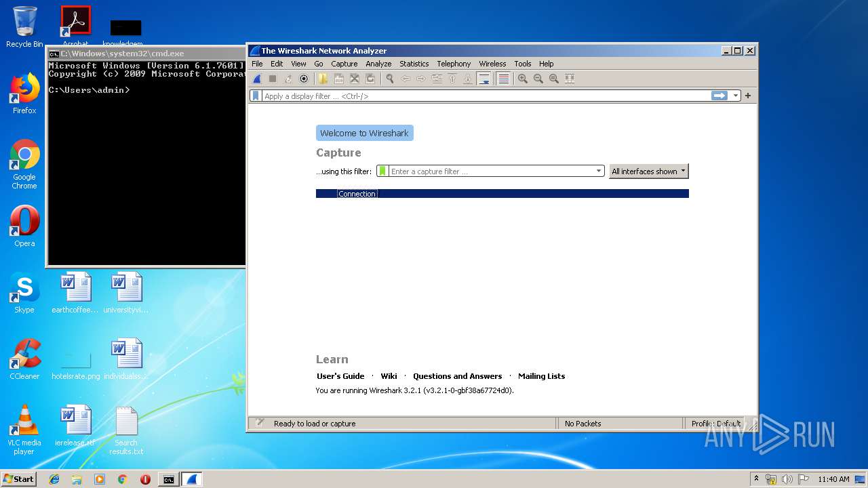
Task: Click Find a packet magnifier icon
Action: [x=390, y=79]
